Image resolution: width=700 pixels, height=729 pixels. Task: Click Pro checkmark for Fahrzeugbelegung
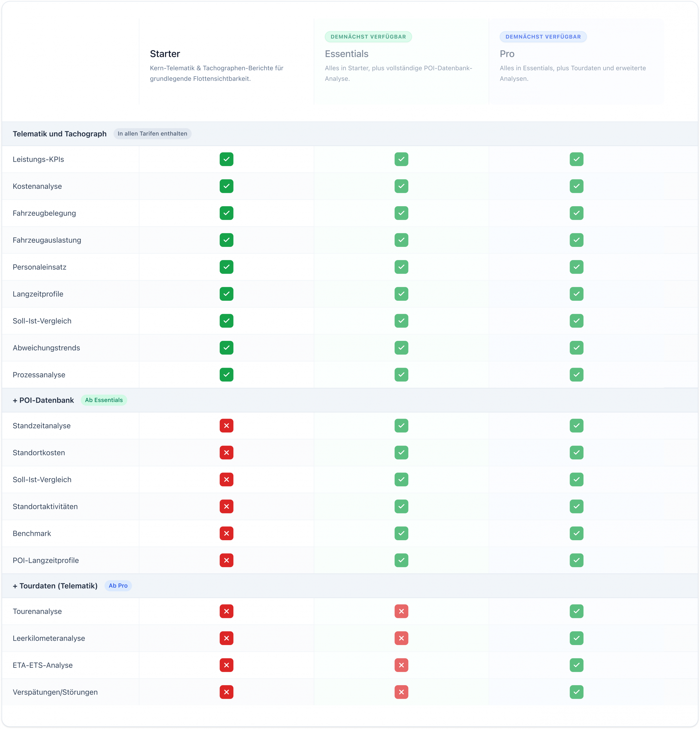[x=576, y=213]
